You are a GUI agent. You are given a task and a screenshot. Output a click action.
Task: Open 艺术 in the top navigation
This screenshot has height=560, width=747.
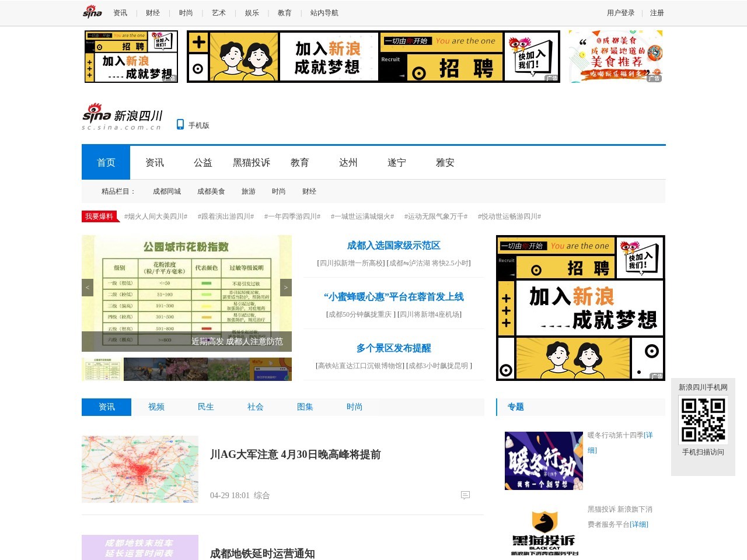coord(219,13)
